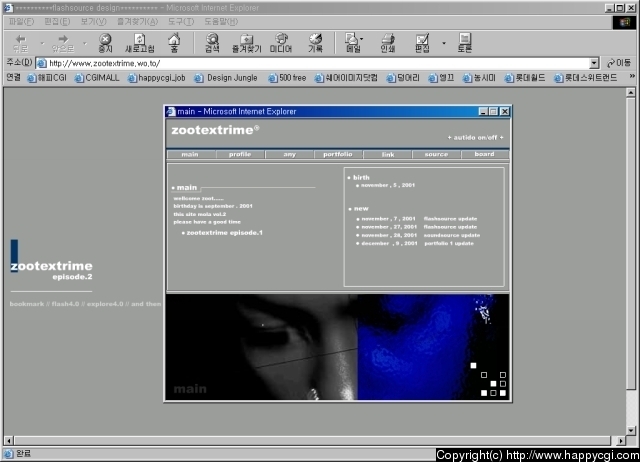Image resolution: width=640 pixels, height=462 pixels.
Task: Click the Back (뒤로) toolbar arrow
Action: [20, 43]
